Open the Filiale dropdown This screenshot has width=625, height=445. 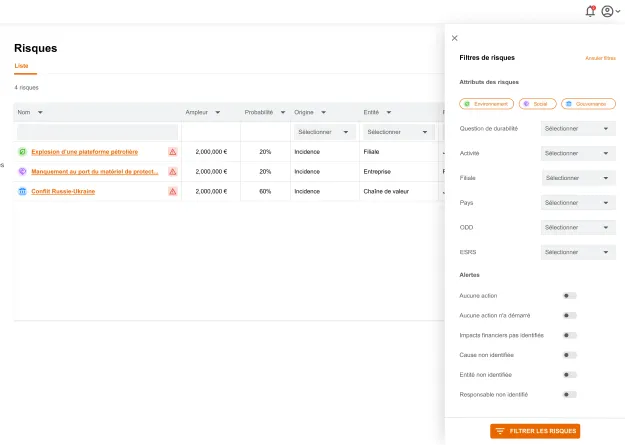point(579,178)
